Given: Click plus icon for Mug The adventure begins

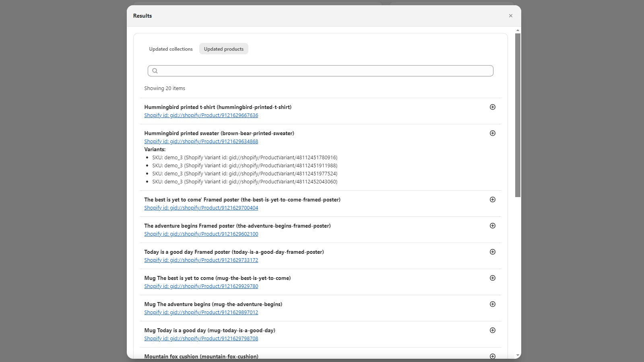Looking at the screenshot, I should point(492,304).
